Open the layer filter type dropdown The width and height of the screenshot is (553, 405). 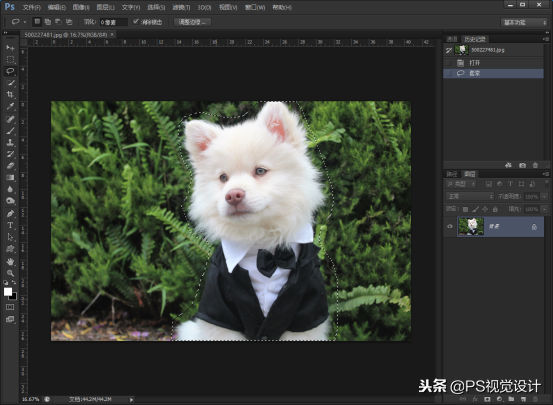(461, 184)
